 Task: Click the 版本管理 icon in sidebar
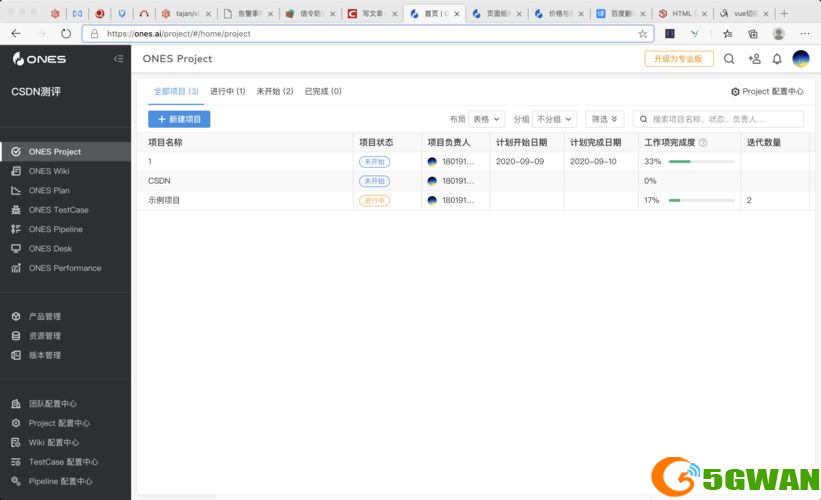[x=16, y=355]
